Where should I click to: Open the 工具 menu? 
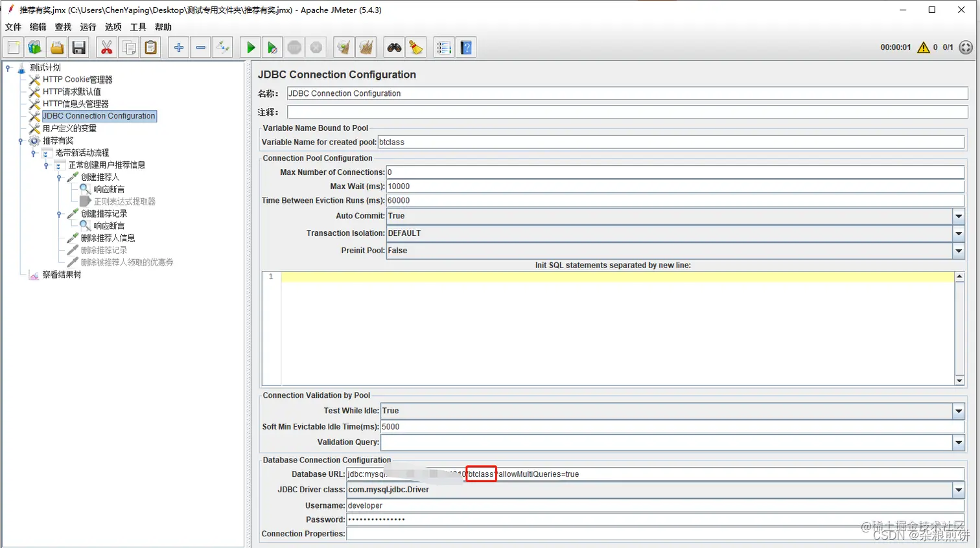click(x=138, y=27)
